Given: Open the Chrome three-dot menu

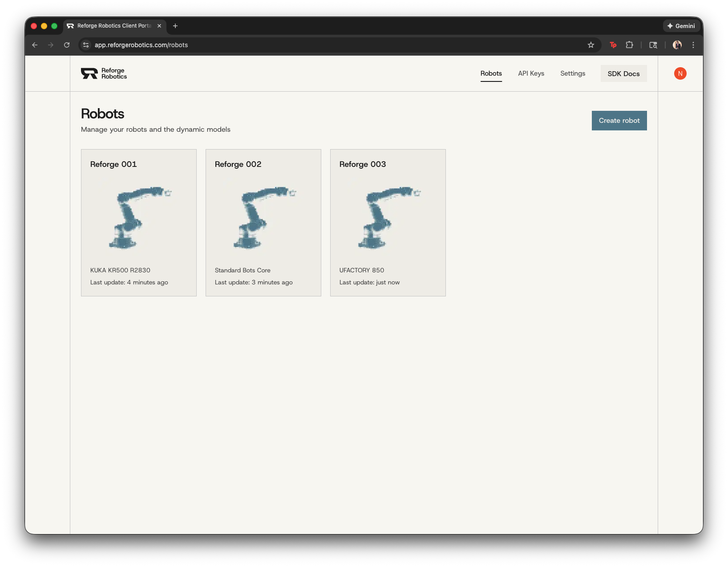Looking at the screenshot, I should [693, 45].
